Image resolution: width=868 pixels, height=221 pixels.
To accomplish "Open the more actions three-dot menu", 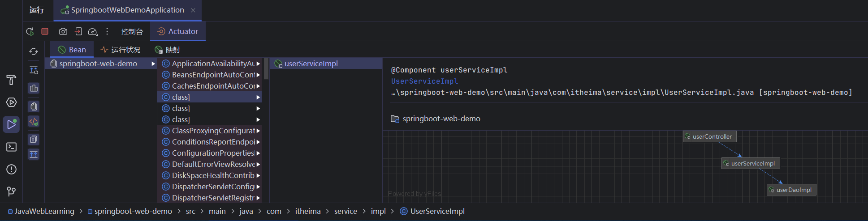I will 107,31.
